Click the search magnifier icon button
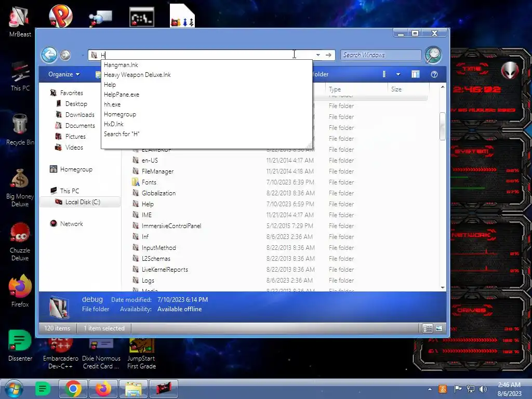532x399 pixels. pos(433,55)
